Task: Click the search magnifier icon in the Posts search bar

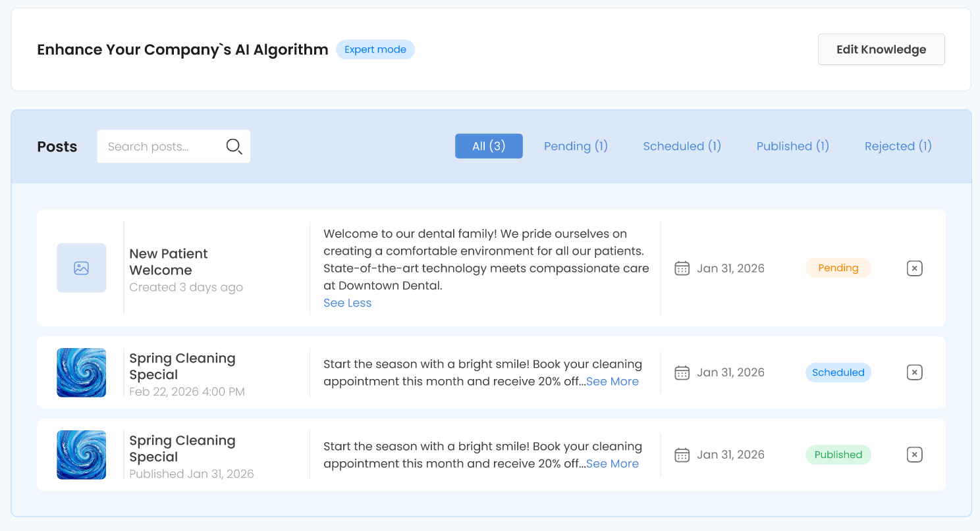Action: coord(234,146)
